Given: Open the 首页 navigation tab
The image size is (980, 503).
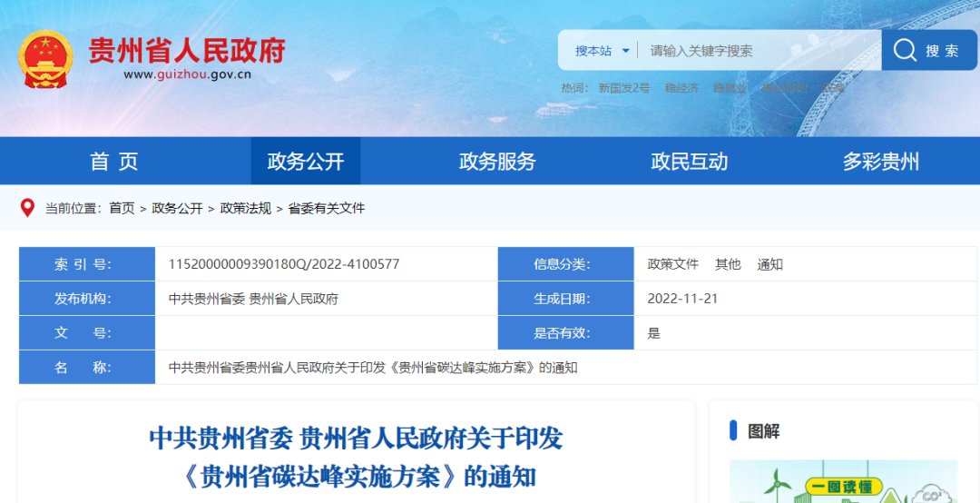Looking at the screenshot, I should coord(114,162).
